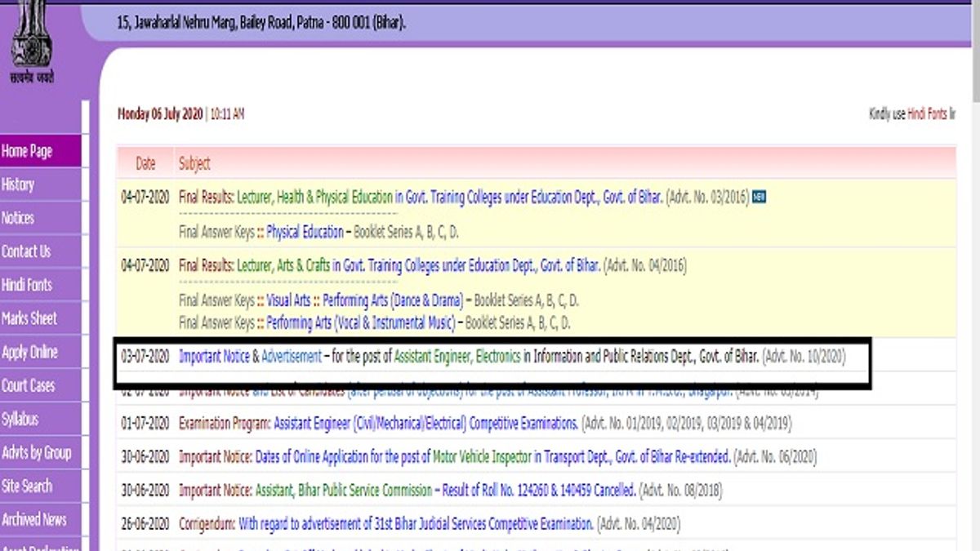The image size is (980, 551).
Task: Click the Date column header
Action: [x=145, y=164]
